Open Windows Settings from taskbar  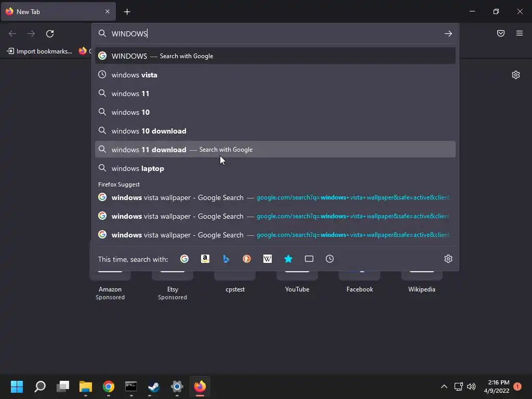coord(177,387)
